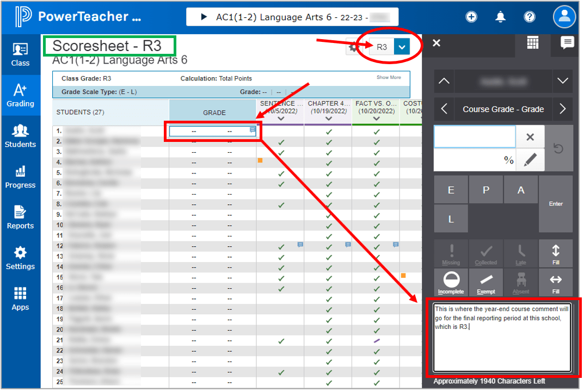Open the Grading section in the sidebar
This screenshot has height=392, width=584.
point(20,95)
